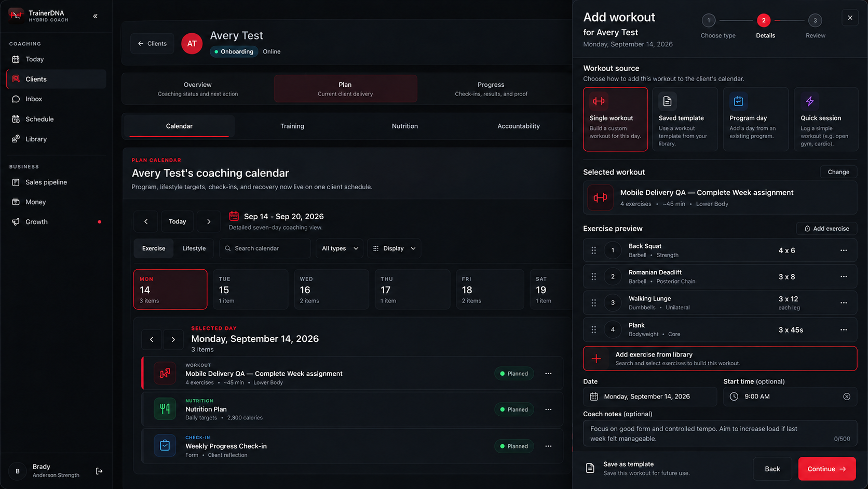This screenshot has height=489, width=868.
Task: Go to previous selected day arrow
Action: coord(152,339)
